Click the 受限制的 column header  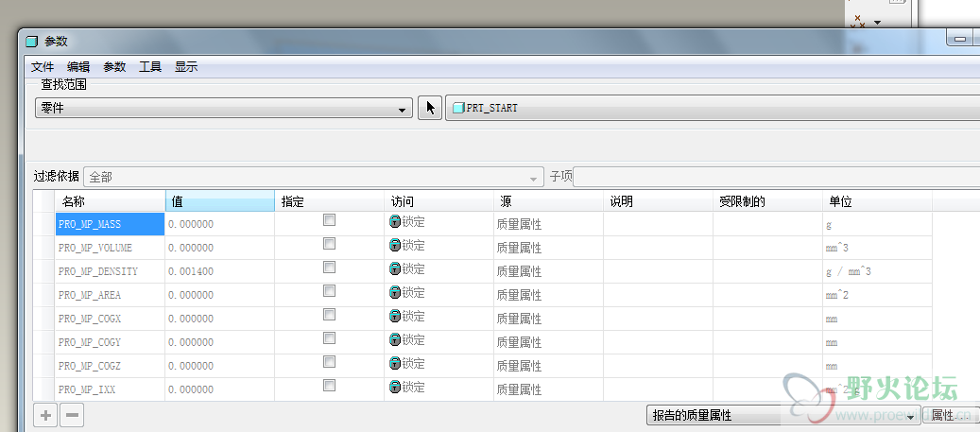[x=767, y=201]
